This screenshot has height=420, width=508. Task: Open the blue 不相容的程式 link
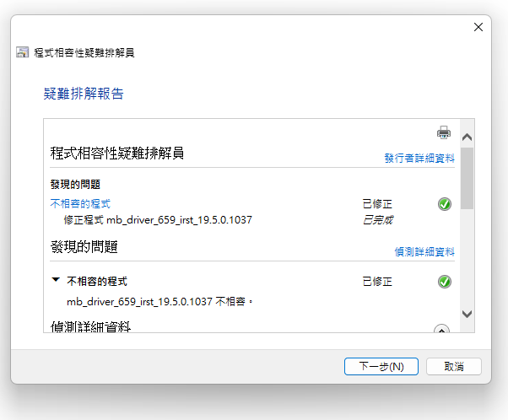tap(80, 204)
